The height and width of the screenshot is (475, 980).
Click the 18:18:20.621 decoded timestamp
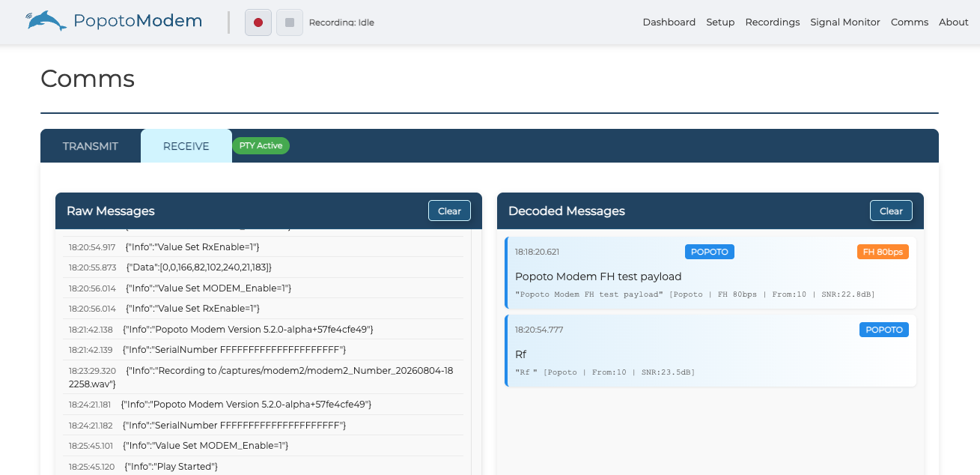point(537,252)
